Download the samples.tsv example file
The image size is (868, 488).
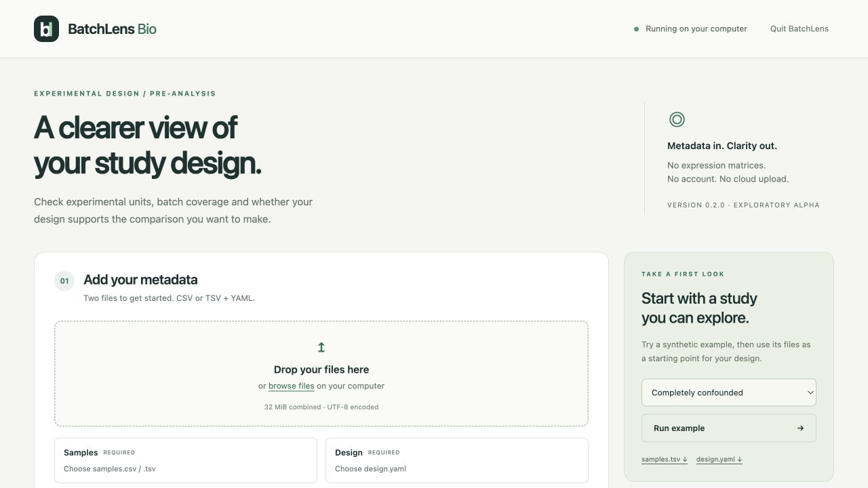(x=665, y=460)
